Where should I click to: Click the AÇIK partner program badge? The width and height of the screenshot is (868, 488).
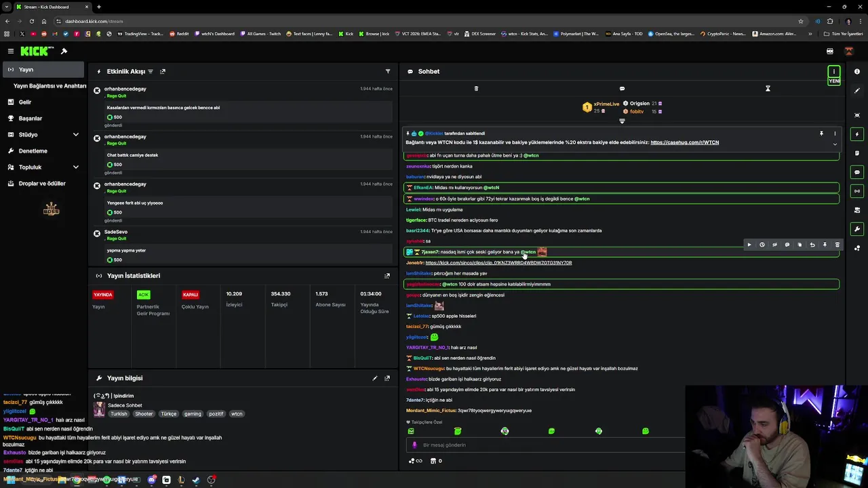click(143, 295)
